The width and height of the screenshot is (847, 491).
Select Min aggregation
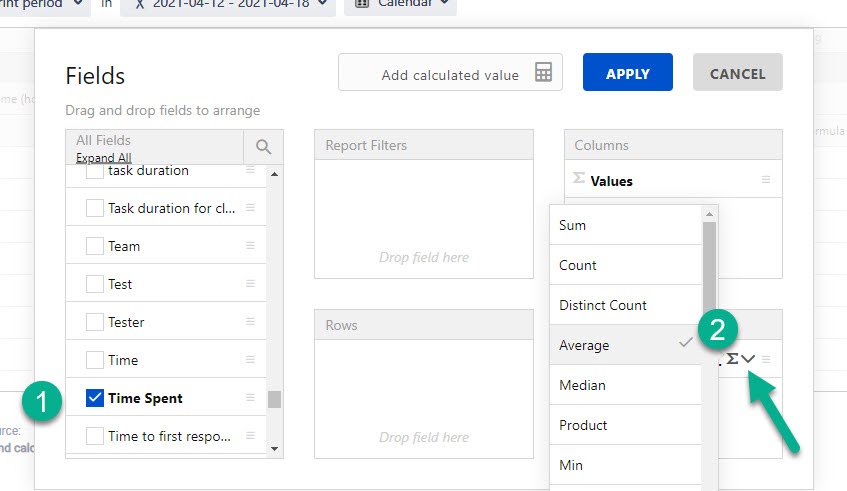point(626,465)
